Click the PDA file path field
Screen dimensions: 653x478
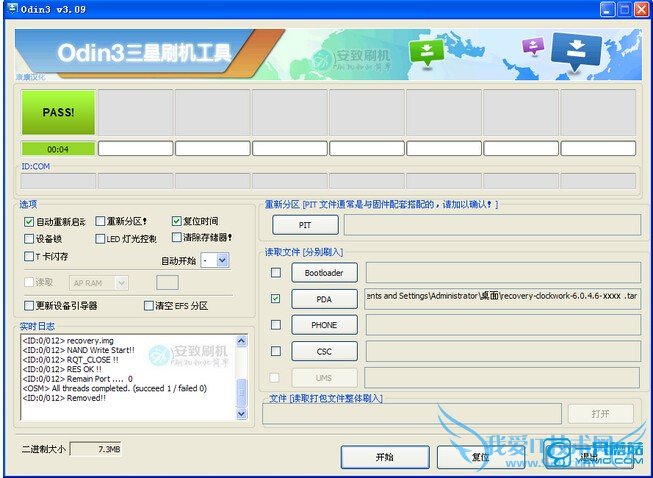[502, 299]
